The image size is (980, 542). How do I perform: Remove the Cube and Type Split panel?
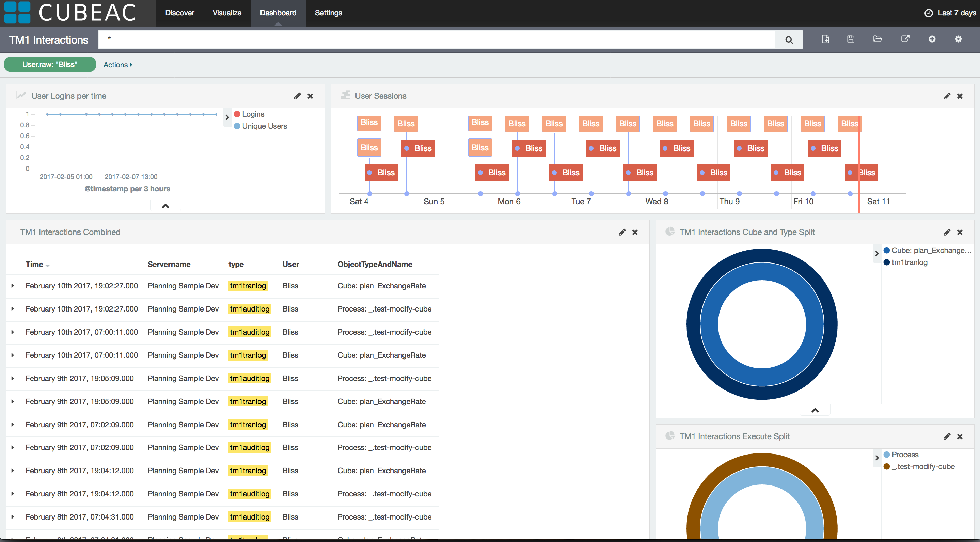point(960,233)
